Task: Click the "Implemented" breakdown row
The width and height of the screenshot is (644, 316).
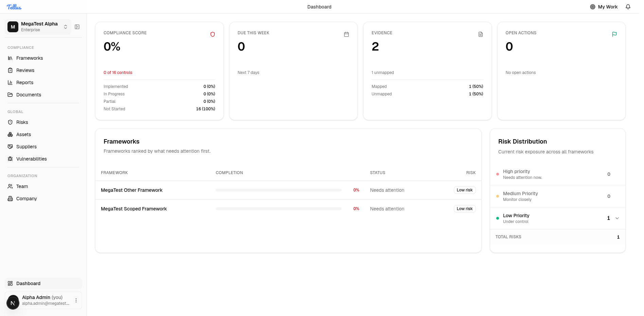Action: [x=159, y=87]
